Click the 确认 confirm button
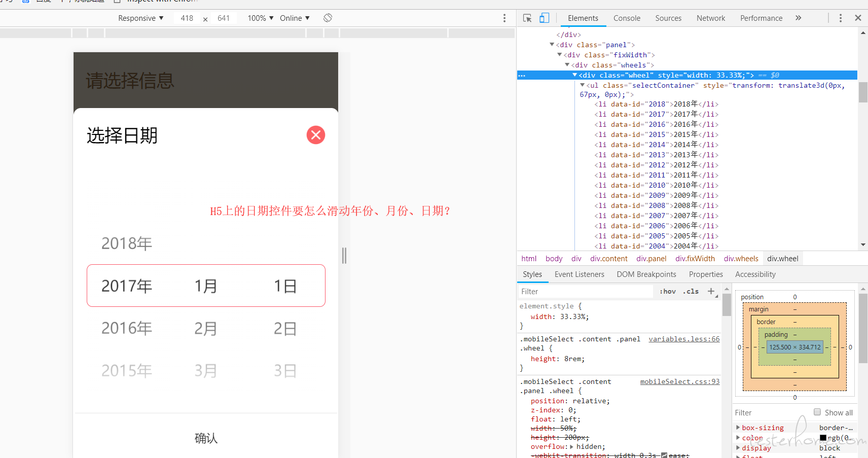868x458 pixels. pyautogui.click(x=206, y=438)
